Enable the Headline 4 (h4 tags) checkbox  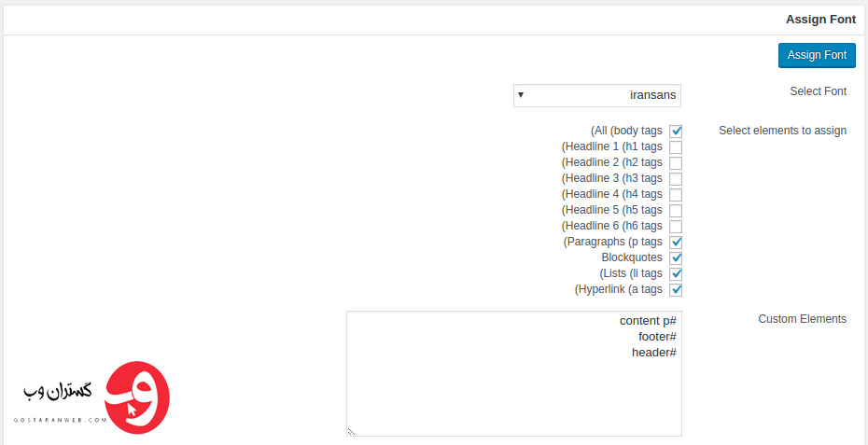click(676, 194)
